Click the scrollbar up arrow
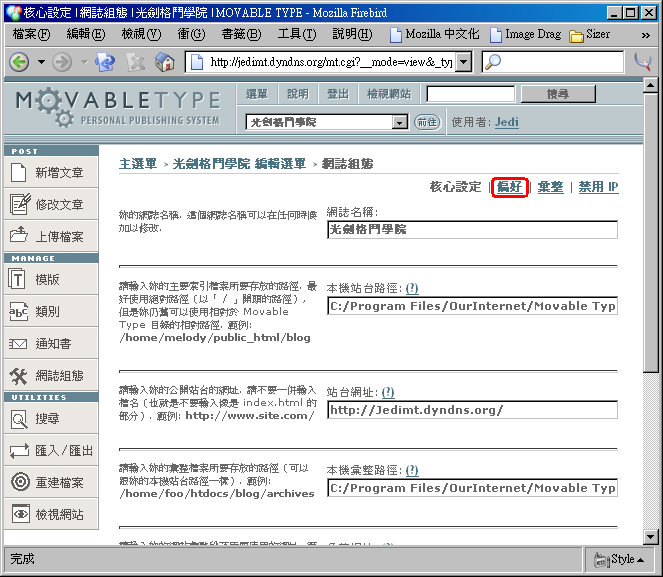The width and height of the screenshot is (663, 577). click(650, 85)
